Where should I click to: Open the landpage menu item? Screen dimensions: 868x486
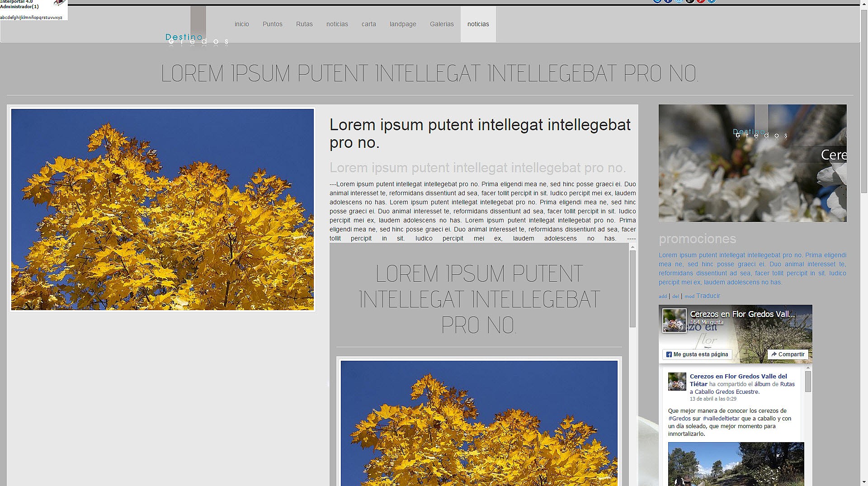(403, 24)
